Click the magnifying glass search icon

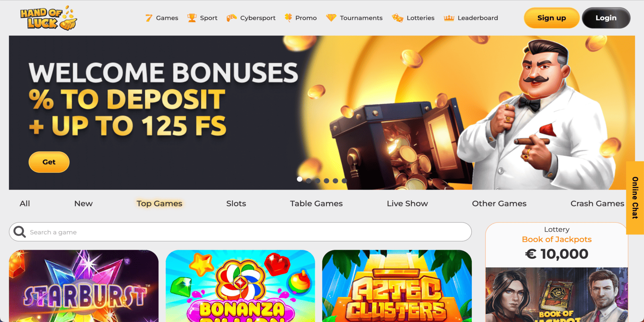[19, 232]
